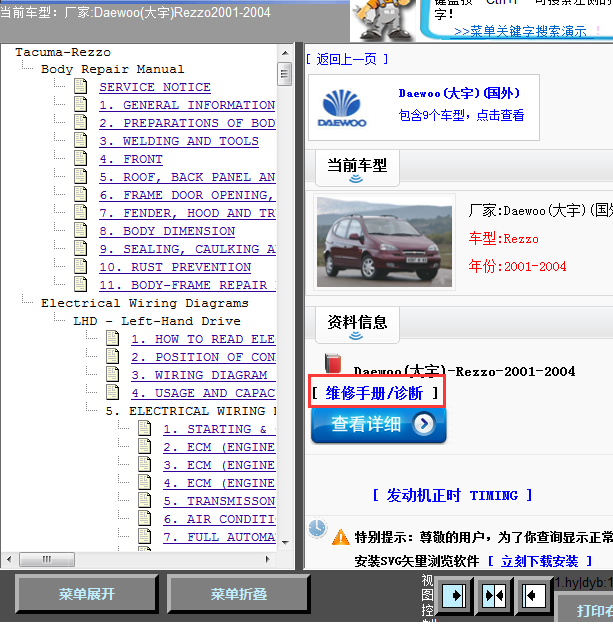Open 8. BODY DIMENSION chapter
Viewport: 613px width, 627px height.
pos(167,231)
